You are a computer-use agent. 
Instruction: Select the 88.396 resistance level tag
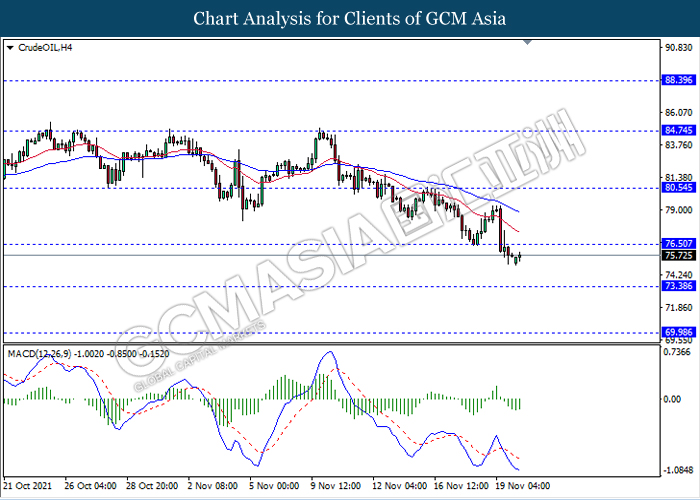[x=676, y=80]
